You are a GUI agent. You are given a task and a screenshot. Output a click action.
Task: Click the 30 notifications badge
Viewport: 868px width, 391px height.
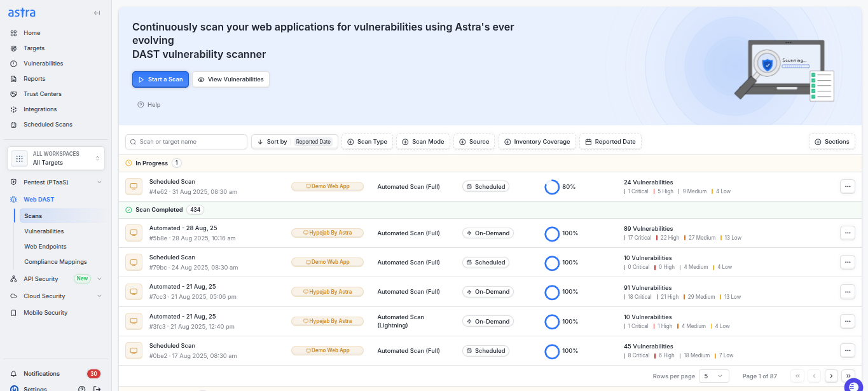93,374
